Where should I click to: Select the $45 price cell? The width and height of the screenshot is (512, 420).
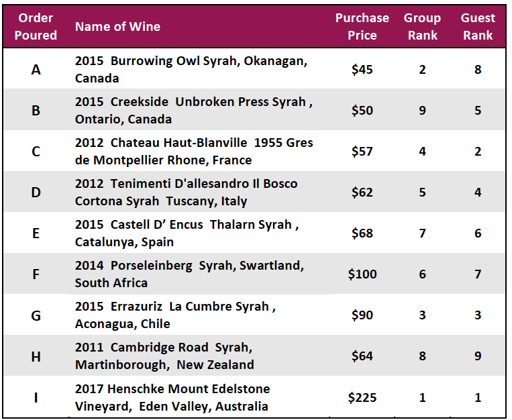pos(362,70)
